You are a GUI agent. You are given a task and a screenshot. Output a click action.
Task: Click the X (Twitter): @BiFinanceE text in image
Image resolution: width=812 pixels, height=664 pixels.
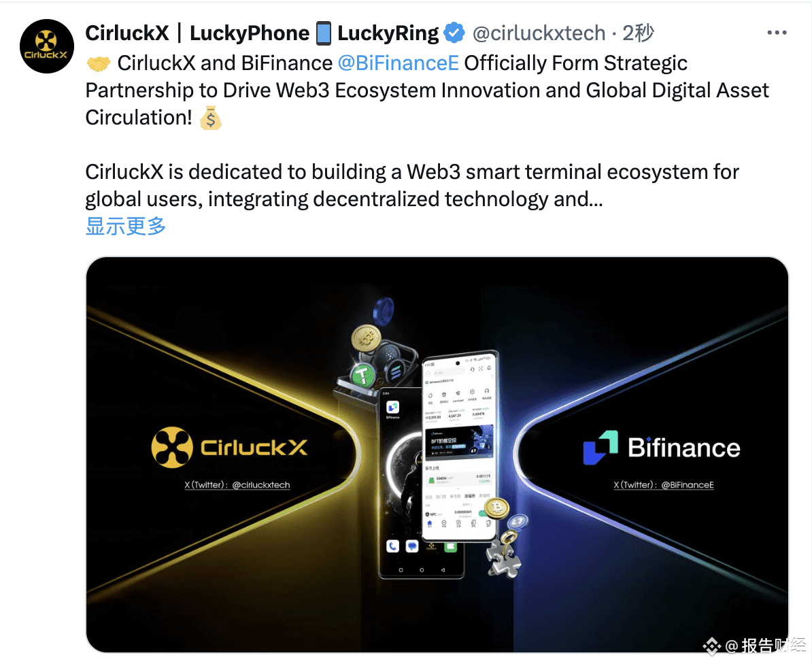(x=663, y=485)
